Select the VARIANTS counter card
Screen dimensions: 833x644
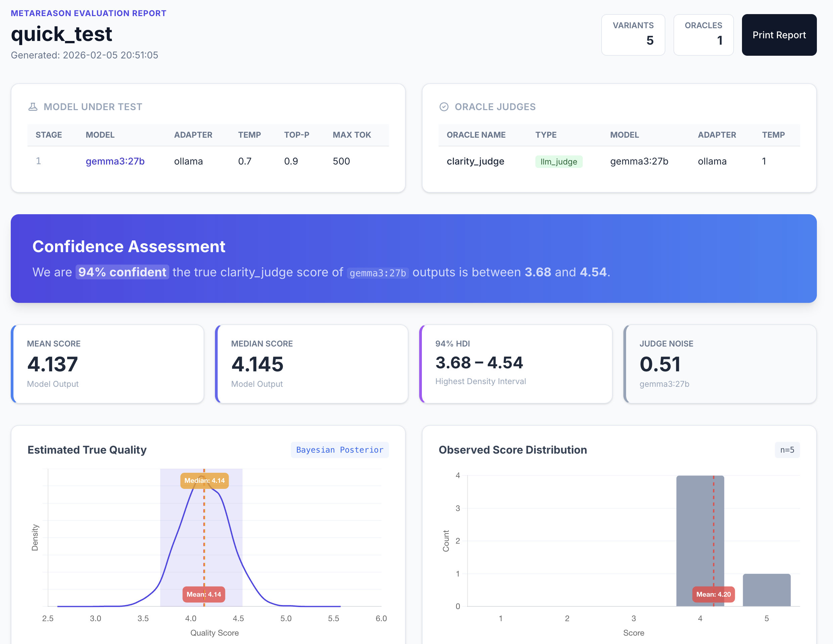point(633,35)
